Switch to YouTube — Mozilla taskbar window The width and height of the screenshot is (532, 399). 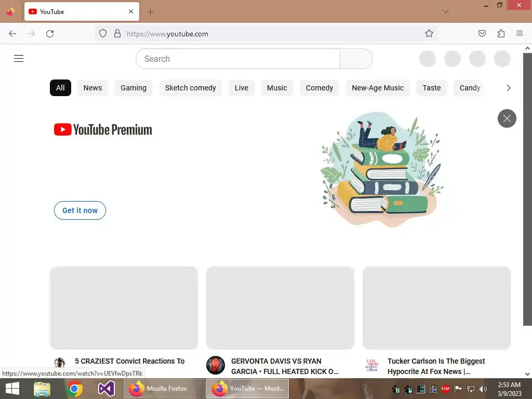[248, 389]
